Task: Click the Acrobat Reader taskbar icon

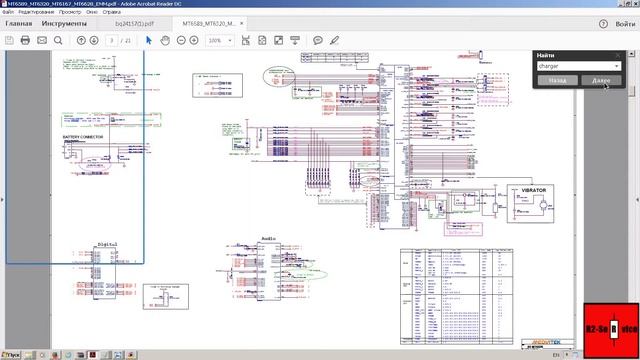Action: pos(93,355)
